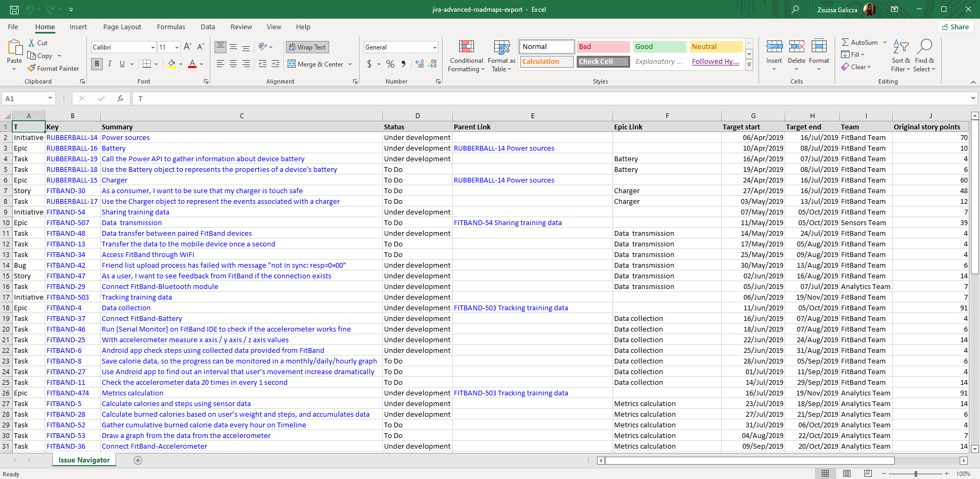The image size is (980, 479).
Task: Open the Formulas ribbon tab
Action: pos(171,27)
